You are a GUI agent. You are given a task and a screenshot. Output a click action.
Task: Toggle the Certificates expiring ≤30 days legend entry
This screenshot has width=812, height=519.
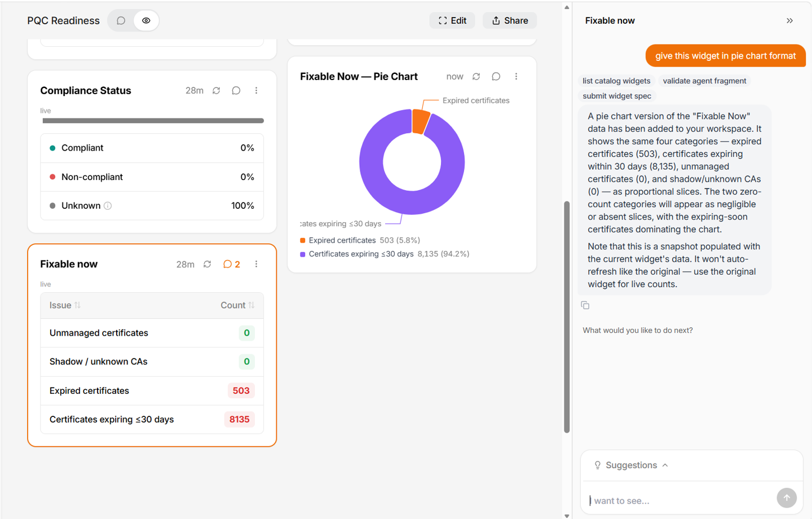coord(385,254)
